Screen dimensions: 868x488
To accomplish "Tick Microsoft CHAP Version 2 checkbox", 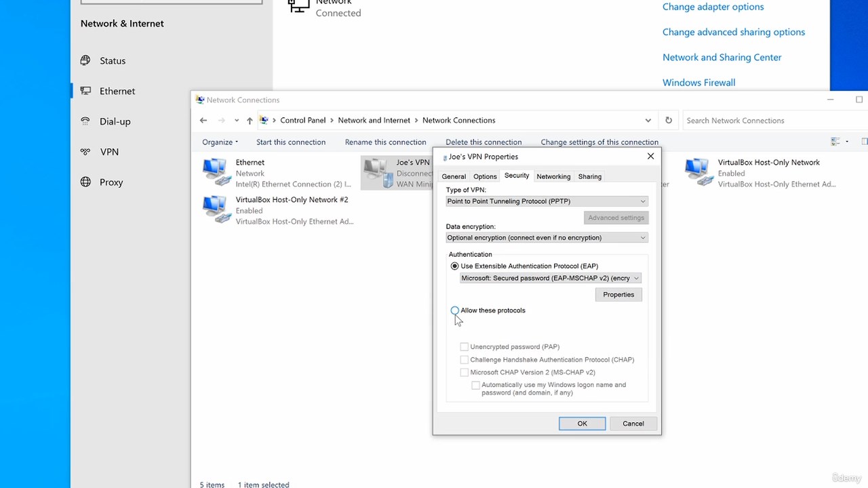I will point(464,372).
